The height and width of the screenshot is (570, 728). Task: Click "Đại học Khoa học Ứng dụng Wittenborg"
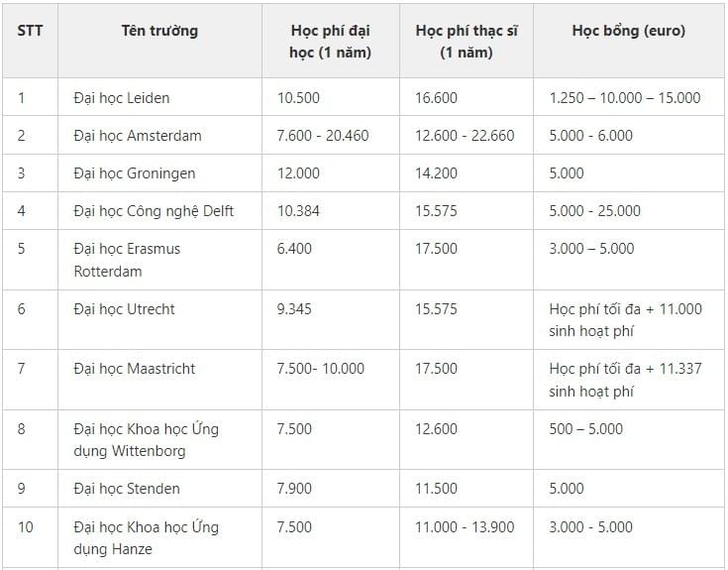[146, 439]
